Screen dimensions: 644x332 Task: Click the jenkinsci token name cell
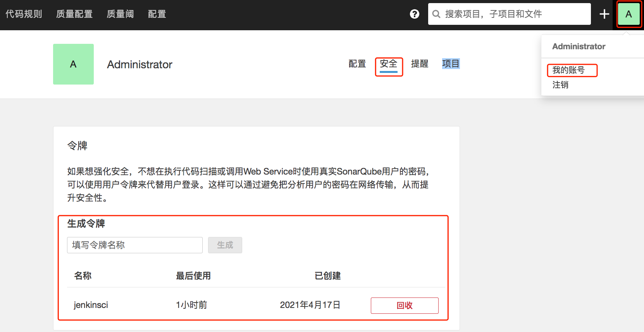(x=91, y=305)
